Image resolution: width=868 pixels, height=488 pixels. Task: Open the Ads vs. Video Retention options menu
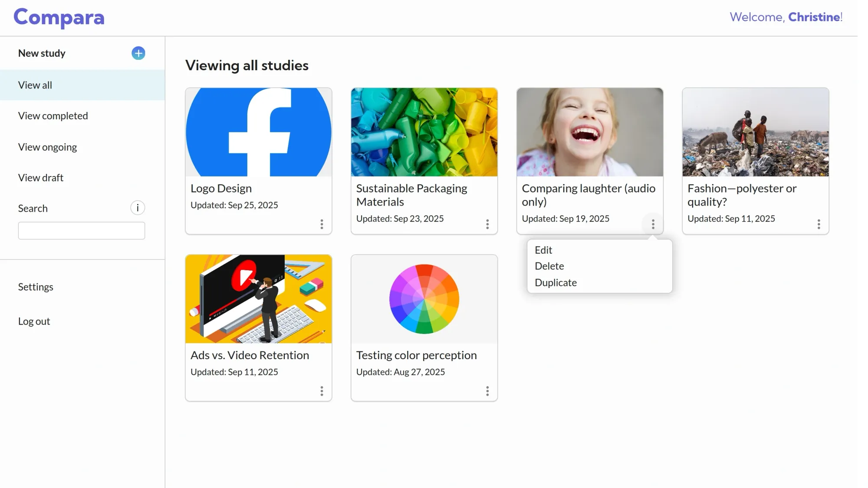tap(322, 391)
